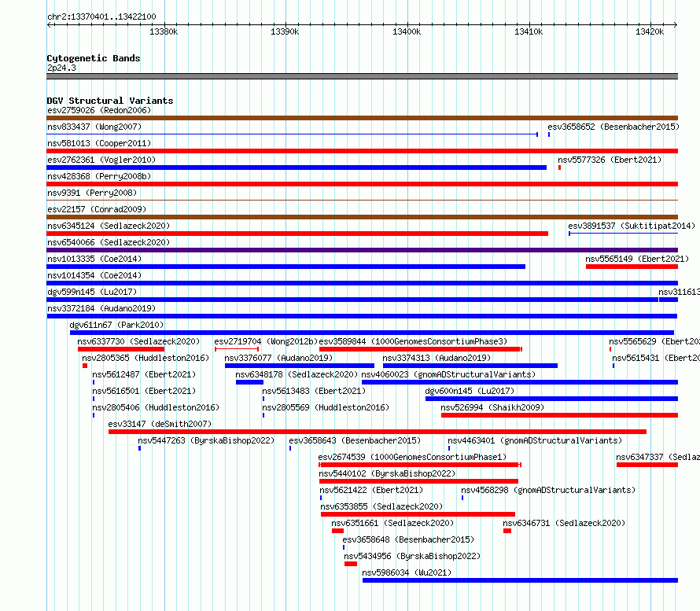Select nsv2805365 (Huddleston2016) label
This screenshot has width=700, height=611.
pyautogui.click(x=146, y=358)
